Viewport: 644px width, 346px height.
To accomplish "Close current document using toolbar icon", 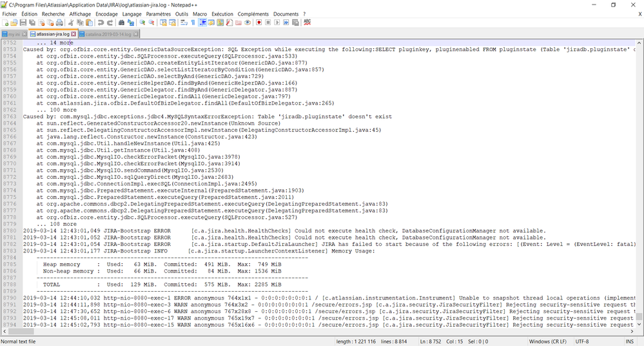I will 41,22.
